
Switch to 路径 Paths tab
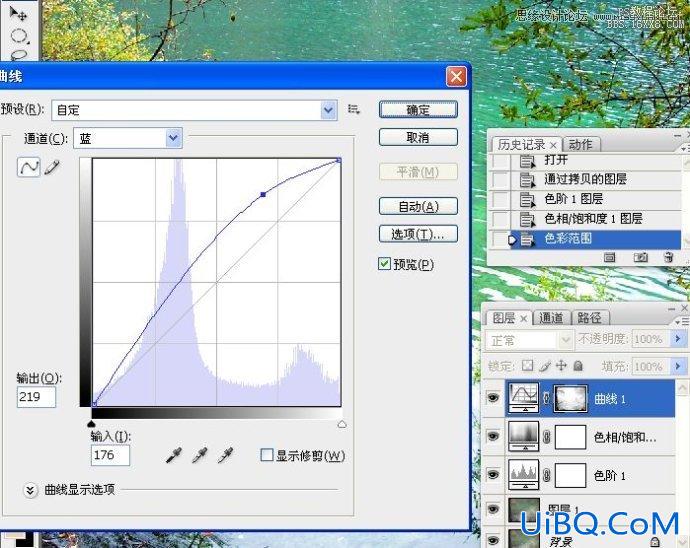pyautogui.click(x=590, y=318)
